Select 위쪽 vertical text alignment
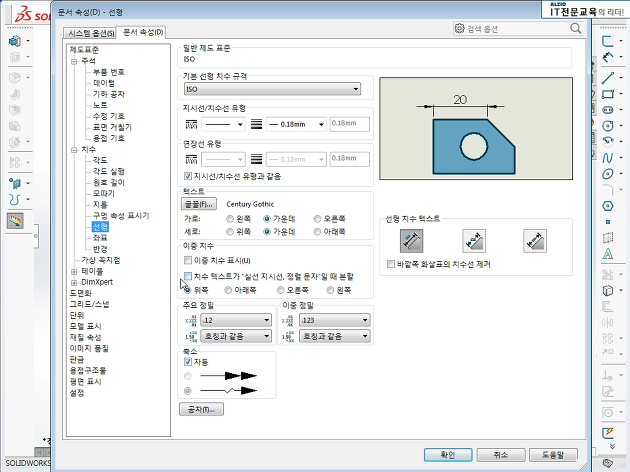The height and width of the screenshot is (472, 630). pyautogui.click(x=230, y=232)
